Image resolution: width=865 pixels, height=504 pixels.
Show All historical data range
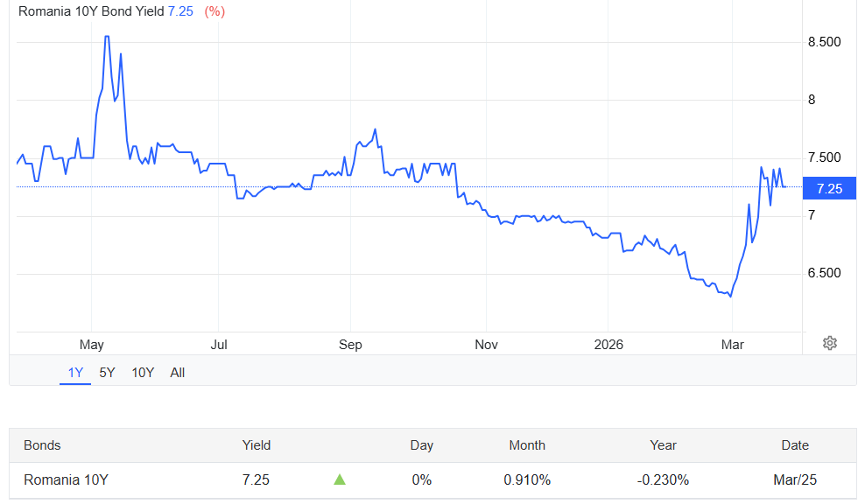click(178, 373)
